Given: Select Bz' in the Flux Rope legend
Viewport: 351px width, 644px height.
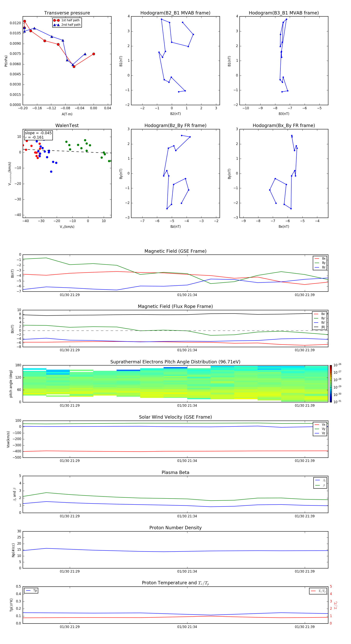Looking at the screenshot, I should tap(320, 323).
